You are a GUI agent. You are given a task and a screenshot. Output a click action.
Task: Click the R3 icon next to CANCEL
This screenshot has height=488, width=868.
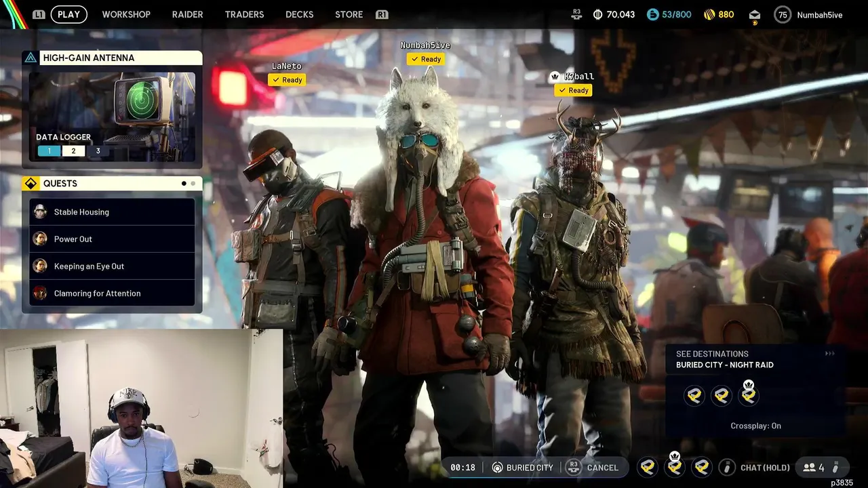(x=574, y=467)
